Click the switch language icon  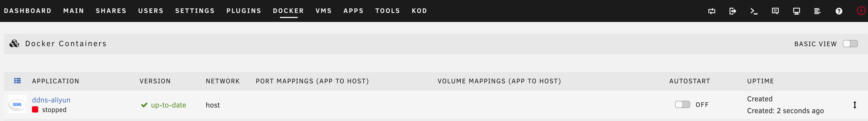[711, 11]
